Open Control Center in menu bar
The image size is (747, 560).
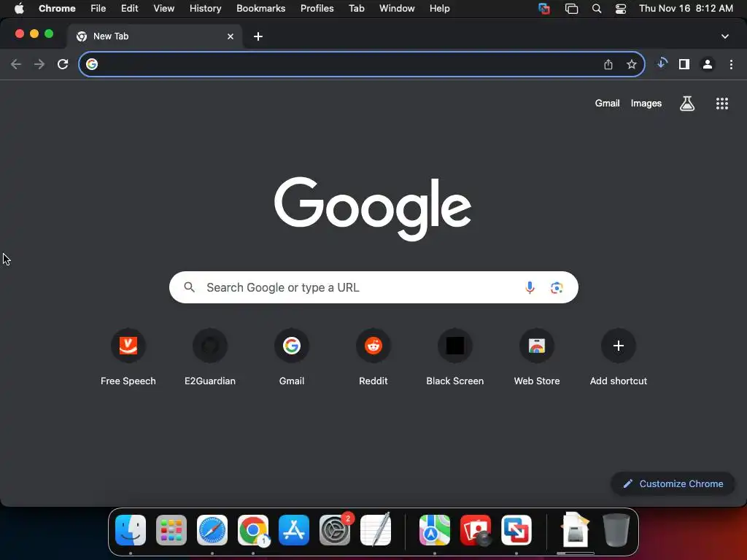[x=621, y=9]
